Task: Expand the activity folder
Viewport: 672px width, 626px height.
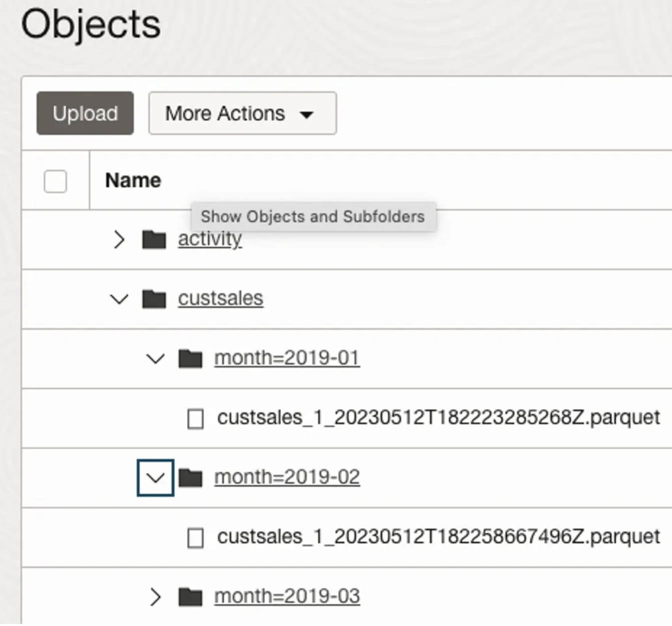Action: (120, 239)
